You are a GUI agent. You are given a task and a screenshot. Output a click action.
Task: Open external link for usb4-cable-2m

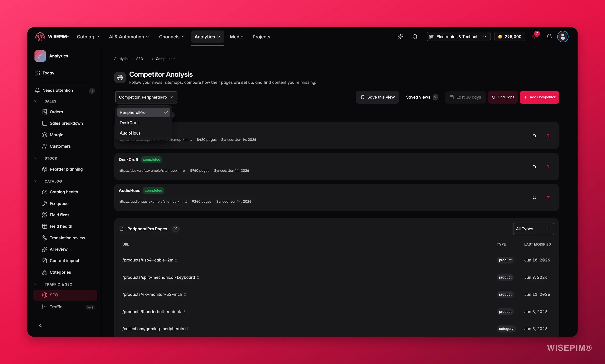click(x=176, y=260)
